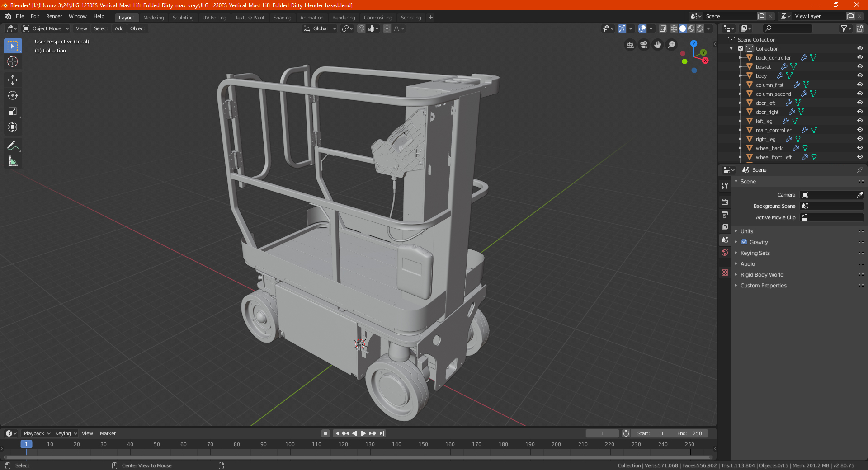Screen dimensions: 868x470
Task: Click the current frame number field
Action: (x=602, y=433)
